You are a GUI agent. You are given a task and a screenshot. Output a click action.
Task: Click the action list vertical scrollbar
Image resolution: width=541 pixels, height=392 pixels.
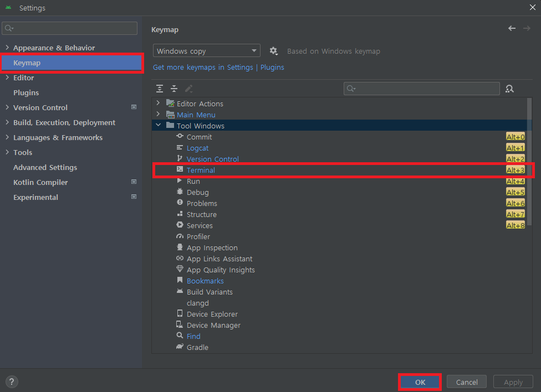[x=529, y=161]
